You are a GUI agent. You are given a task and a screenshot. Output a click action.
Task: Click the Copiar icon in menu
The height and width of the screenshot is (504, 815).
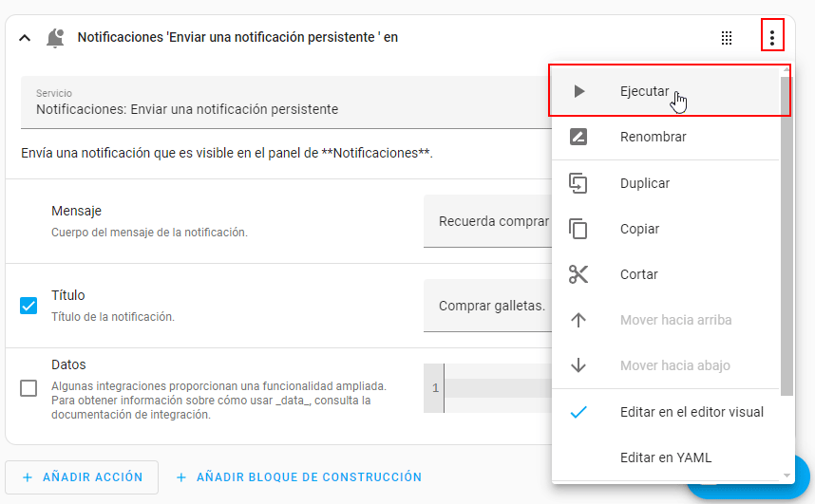578,229
